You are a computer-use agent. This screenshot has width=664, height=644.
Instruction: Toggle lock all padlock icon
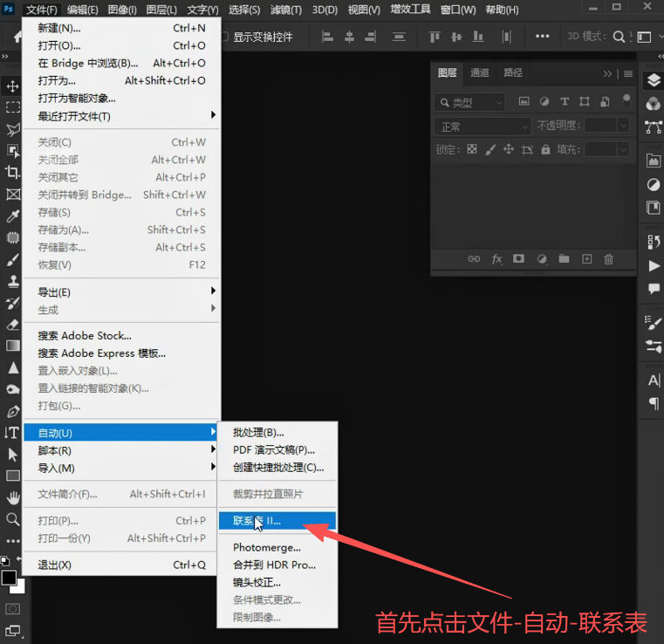click(546, 149)
